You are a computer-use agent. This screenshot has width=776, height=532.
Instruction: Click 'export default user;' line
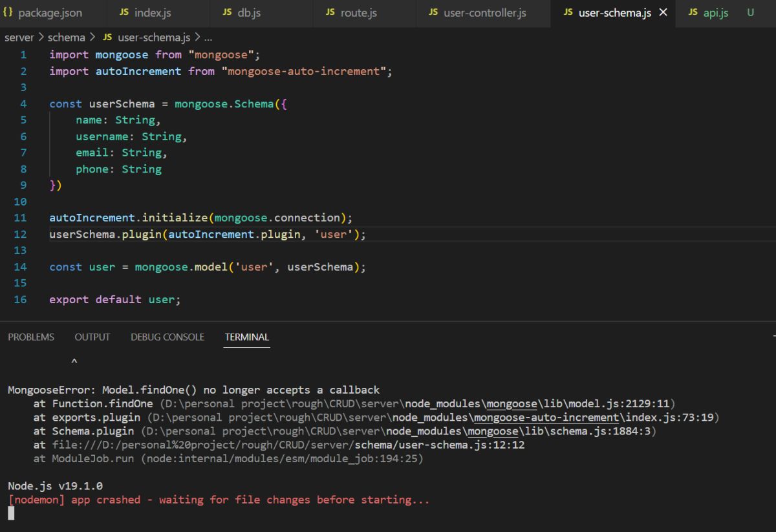coord(115,299)
